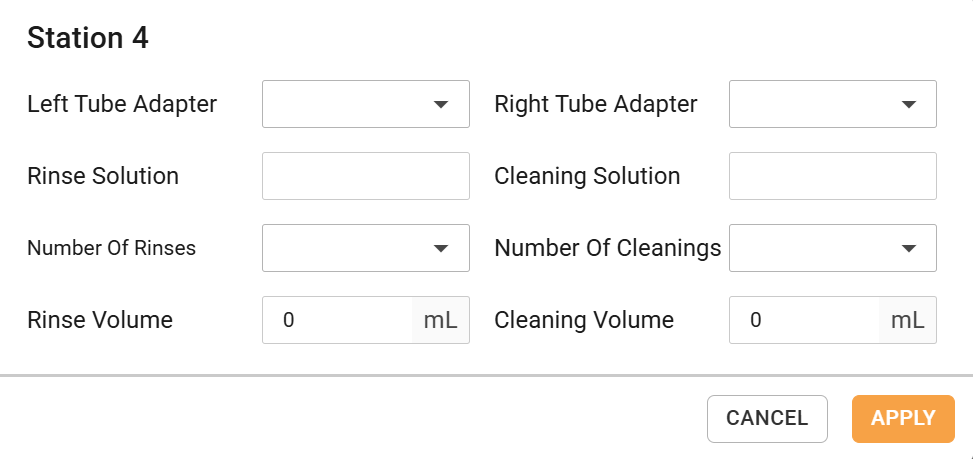Apply the Station 4 settings

pyautogui.click(x=903, y=418)
